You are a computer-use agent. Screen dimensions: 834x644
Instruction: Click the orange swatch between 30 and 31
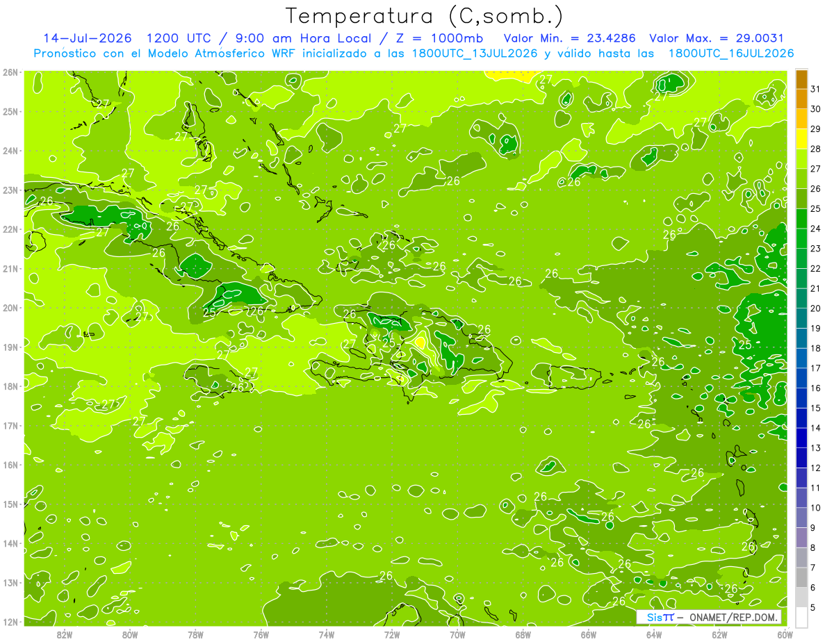click(801, 99)
